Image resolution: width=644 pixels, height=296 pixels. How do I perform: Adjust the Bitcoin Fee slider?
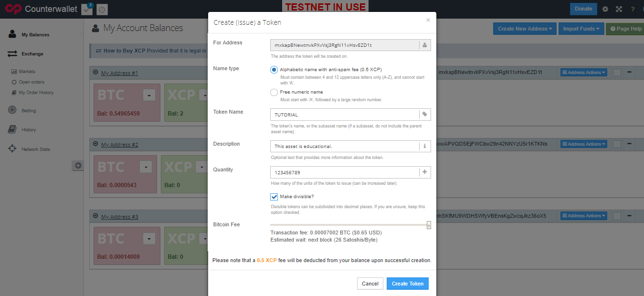coord(428,224)
